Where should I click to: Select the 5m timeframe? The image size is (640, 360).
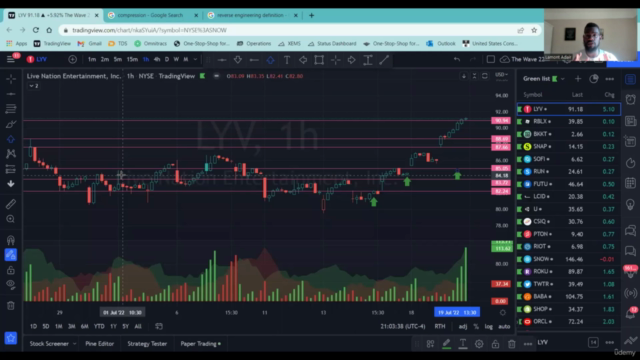118,60
